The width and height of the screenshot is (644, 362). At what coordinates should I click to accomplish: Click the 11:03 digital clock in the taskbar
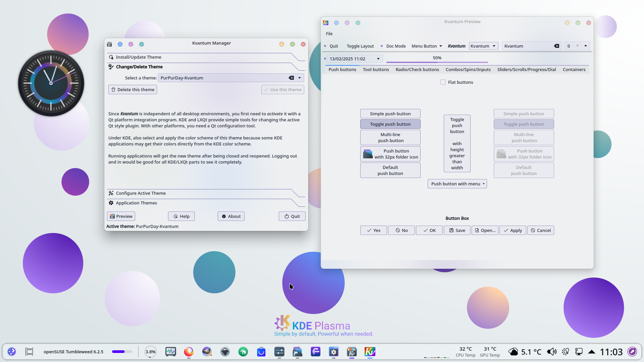point(611,352)
